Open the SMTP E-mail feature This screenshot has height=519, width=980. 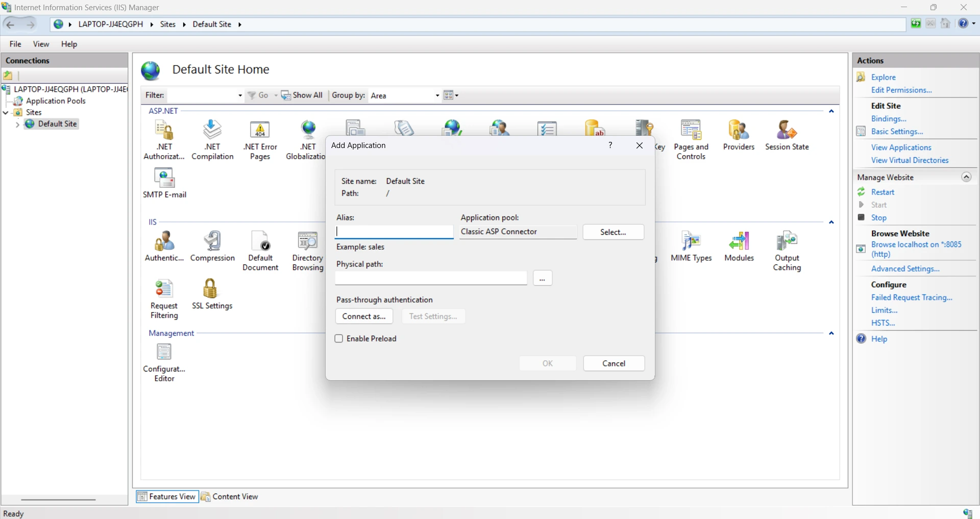pos(164,183)
